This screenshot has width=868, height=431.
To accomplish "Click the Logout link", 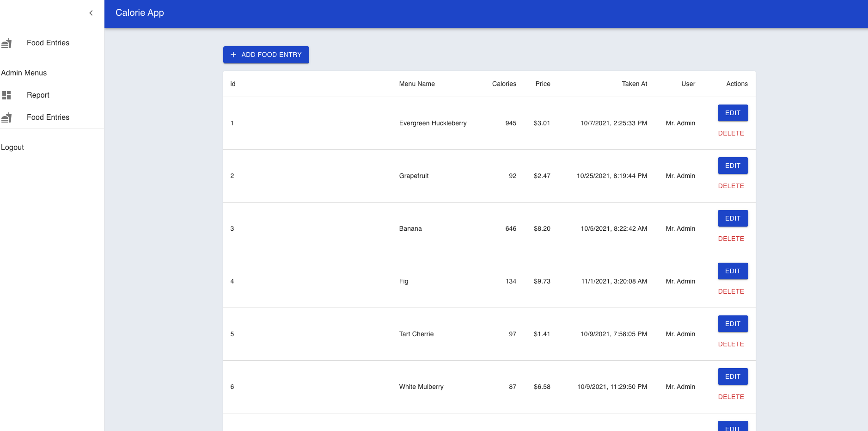I will [12, 147].
